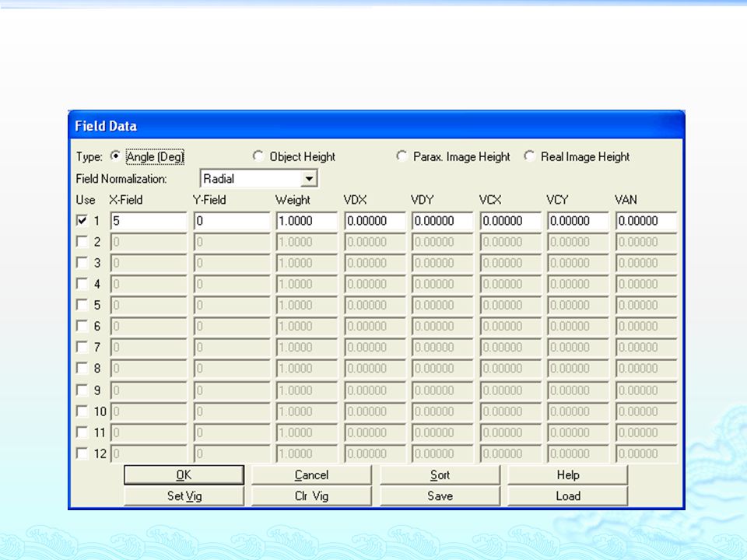Click the VAN input for field 1
Viewport: 747px width, 560px height.
point(646,221)
